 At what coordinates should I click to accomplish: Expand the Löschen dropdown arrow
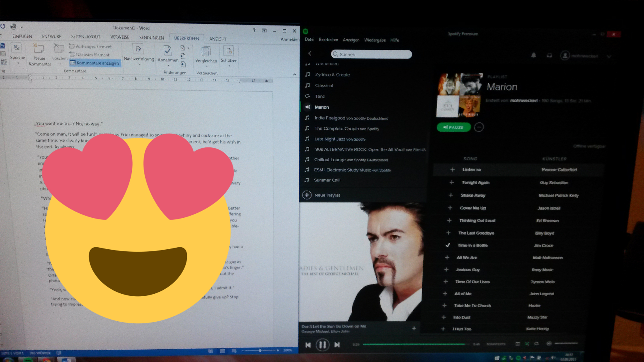(60, 64)
